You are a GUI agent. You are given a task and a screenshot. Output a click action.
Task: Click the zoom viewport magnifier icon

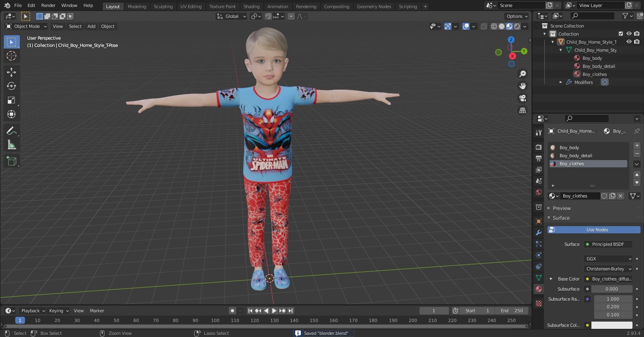point(523,74)
